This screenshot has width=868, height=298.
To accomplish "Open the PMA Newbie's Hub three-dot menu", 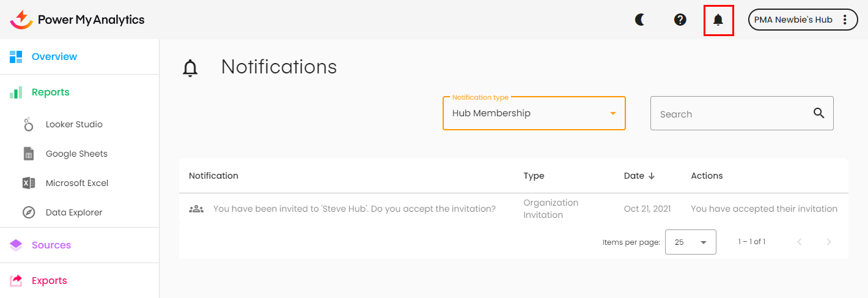I will [x=845, y=20].
